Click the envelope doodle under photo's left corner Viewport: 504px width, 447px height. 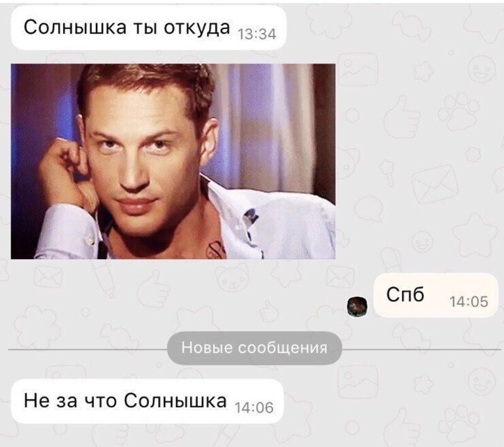49,277
